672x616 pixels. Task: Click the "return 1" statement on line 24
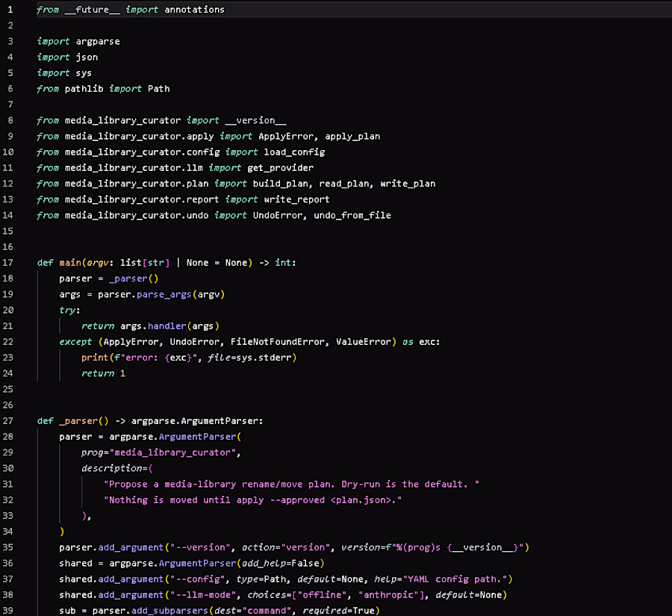click(103, 374)
